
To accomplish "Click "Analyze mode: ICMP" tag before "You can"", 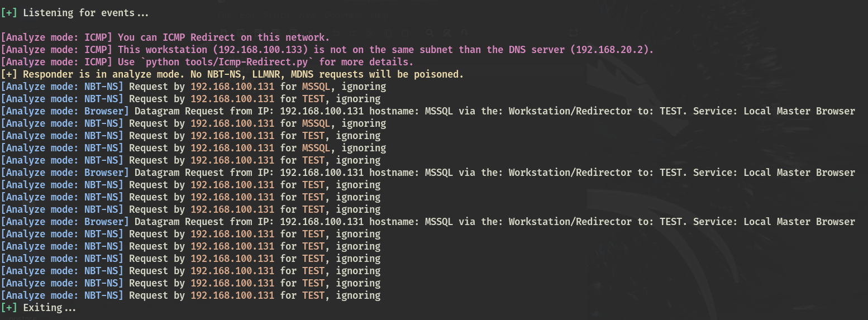I will click(x=57, y=37).
